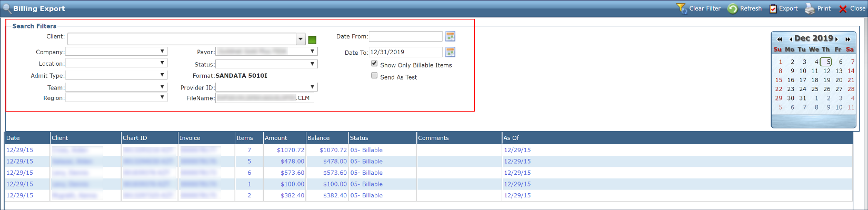Click date 12/29/15 in the $478.00 row
The width and height of the screenshot is (868, 210).
click(x=19, y=162)
